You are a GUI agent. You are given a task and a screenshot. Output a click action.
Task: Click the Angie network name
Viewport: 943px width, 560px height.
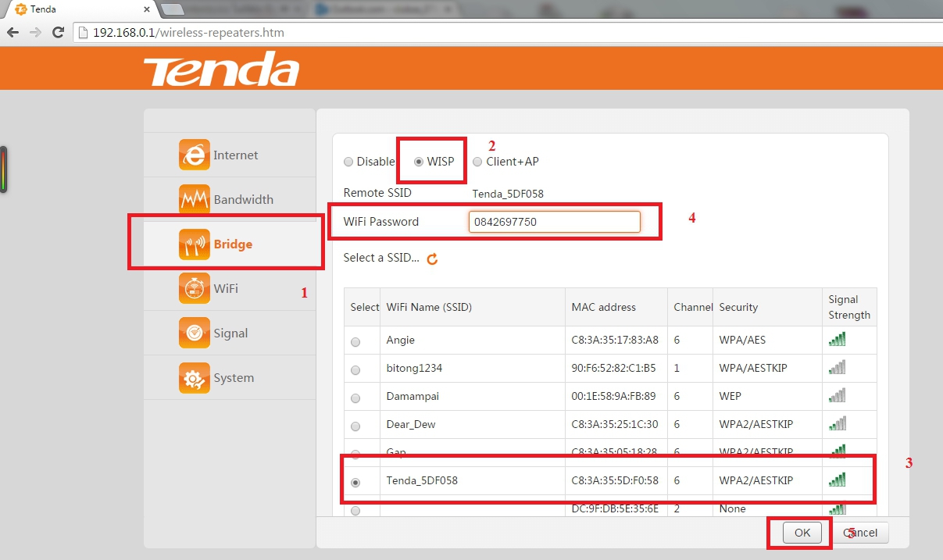pyautogui.click(x=400, y=340)
